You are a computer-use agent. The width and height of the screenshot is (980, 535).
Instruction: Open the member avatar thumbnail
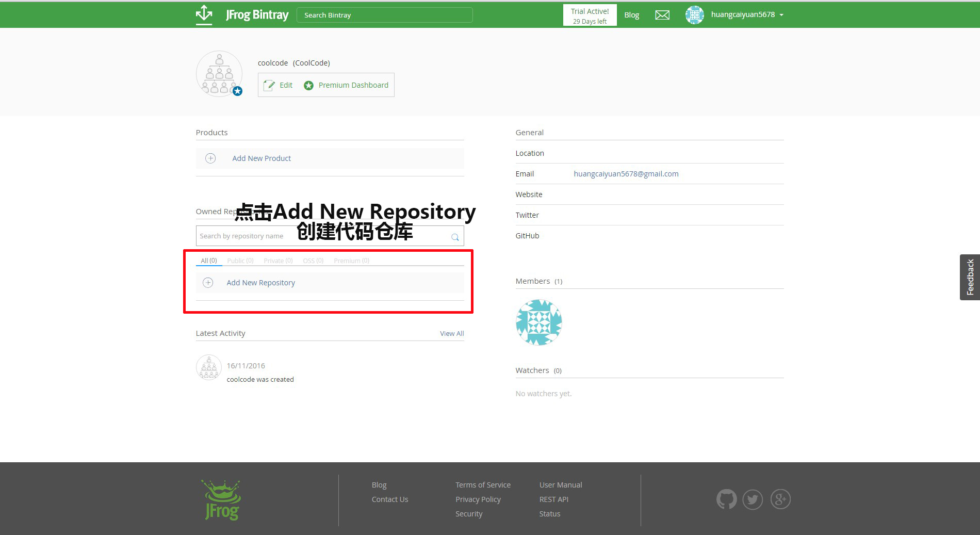(x=539, y=322)
